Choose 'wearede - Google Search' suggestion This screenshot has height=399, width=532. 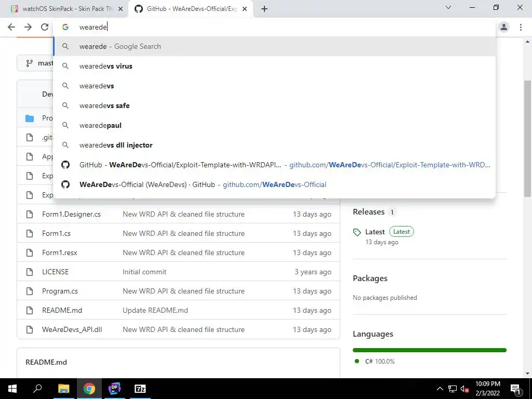274,46
